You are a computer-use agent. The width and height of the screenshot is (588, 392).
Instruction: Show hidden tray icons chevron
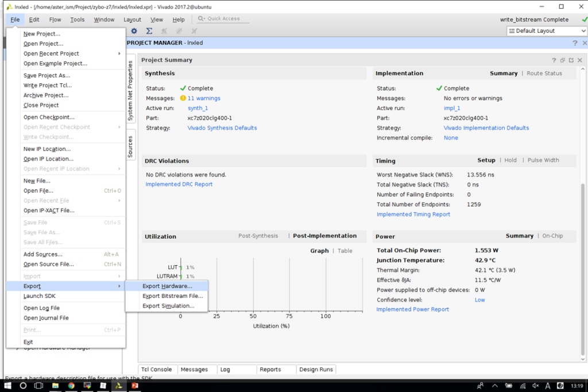tap(495, 386)
